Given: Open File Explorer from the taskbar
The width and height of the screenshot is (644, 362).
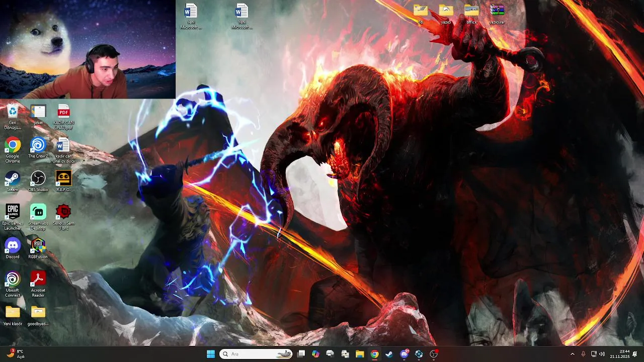Looking at the screenshot, I should pos(360,354).
